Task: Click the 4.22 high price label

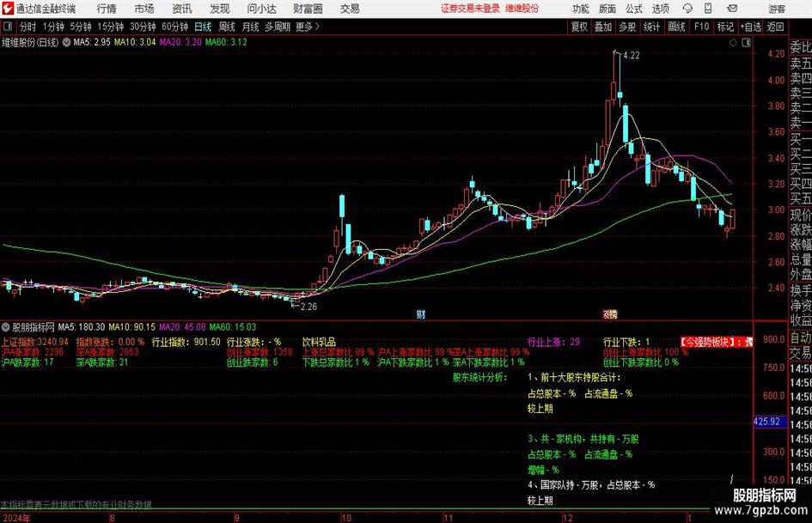Action: pos(632,56)
